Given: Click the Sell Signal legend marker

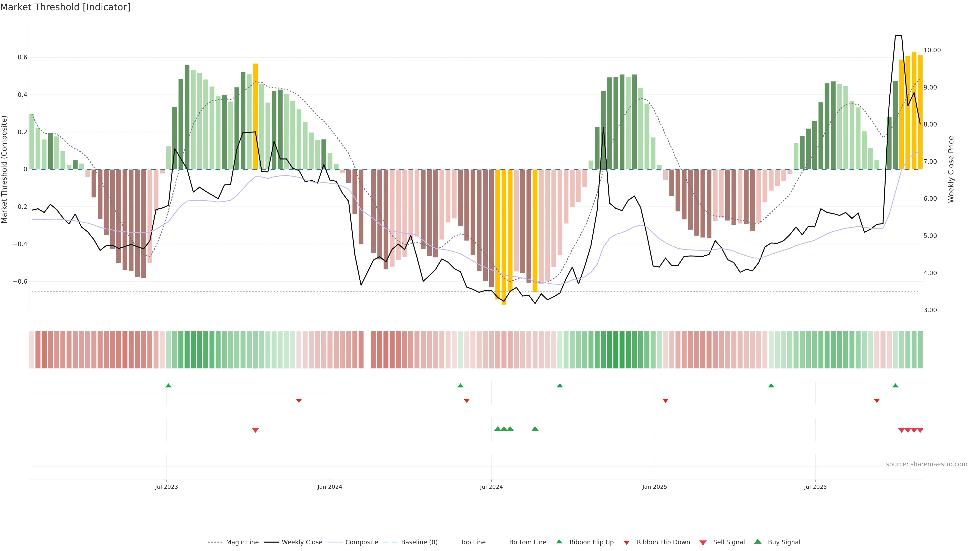Looking at the screenshot, I should point(703,543).
